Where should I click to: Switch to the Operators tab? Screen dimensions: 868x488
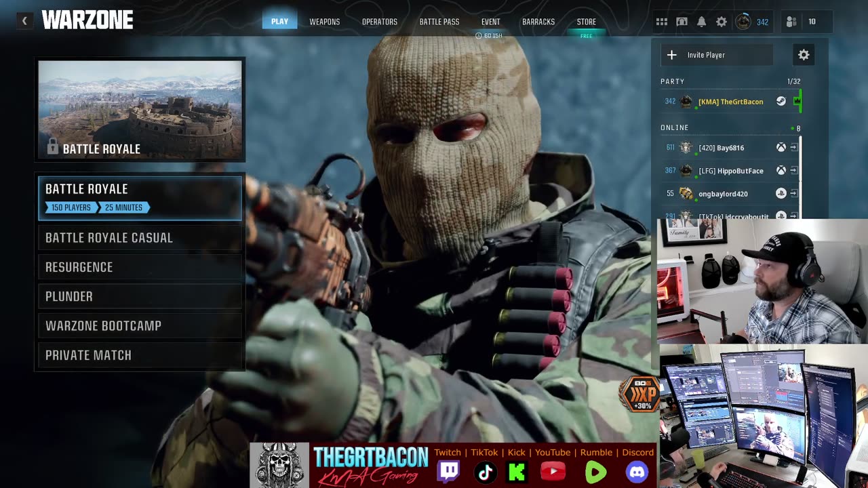click(380, 22)
